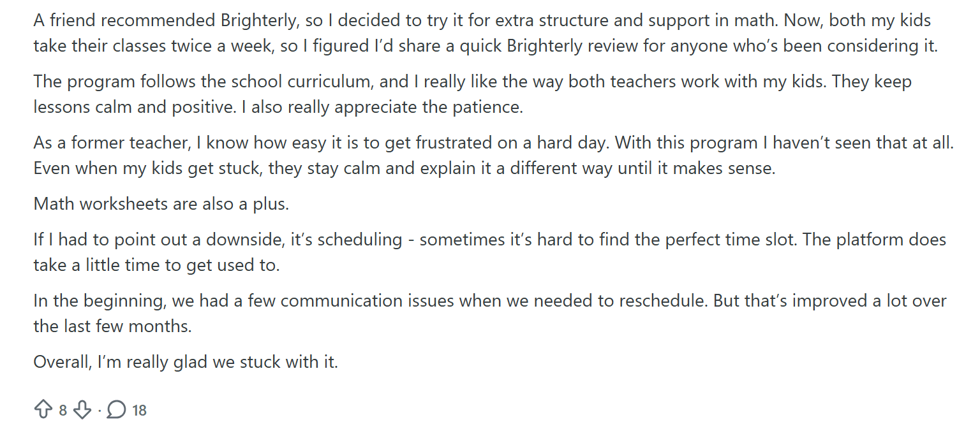Click the text "the last few months."
Viewport: 980px width, 436px height.
pyautogui.click(x=112, y=326)
